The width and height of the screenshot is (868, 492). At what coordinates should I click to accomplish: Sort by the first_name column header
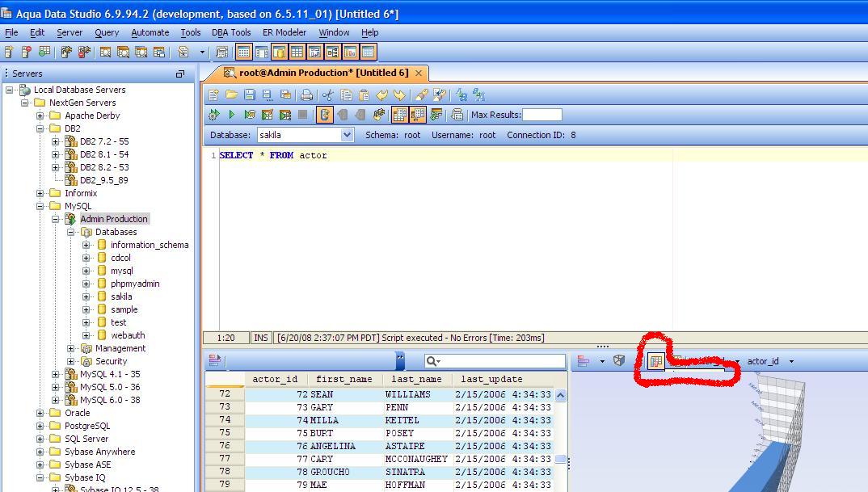[343, 379]
